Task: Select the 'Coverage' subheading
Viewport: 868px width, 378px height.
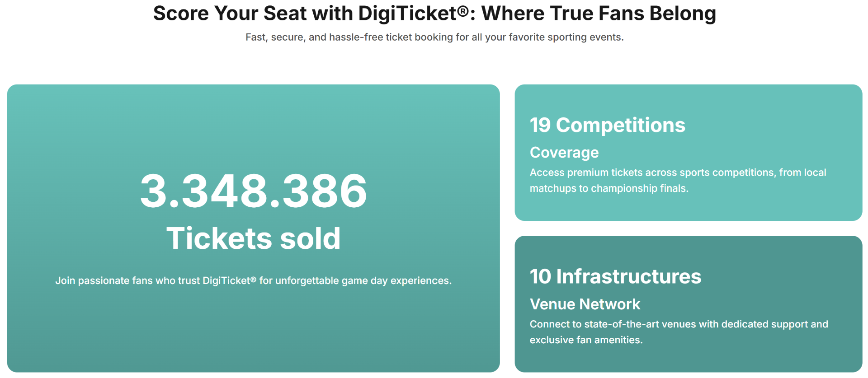Action: (564, 153)
